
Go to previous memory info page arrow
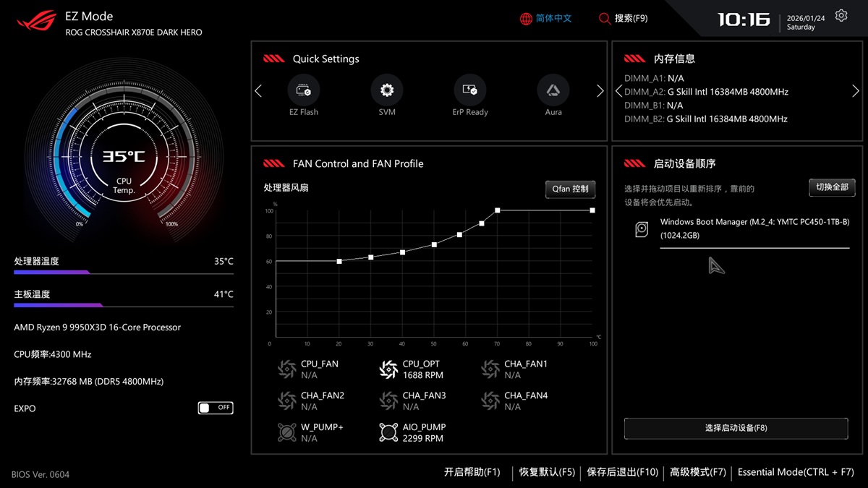click(x=618, y=91)
